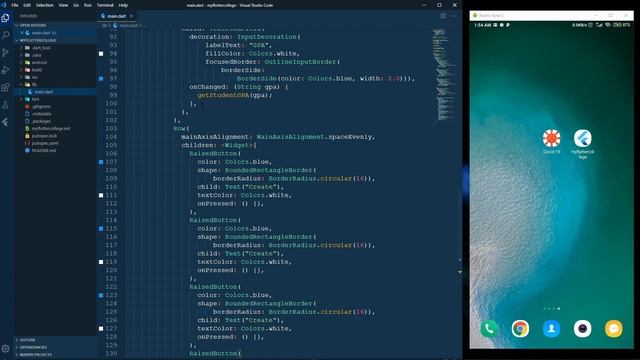Open the More Actions ellipsis in the editor toolbar
The width and height of the screenshot is (640, 360).
click(x=453, y=16)
